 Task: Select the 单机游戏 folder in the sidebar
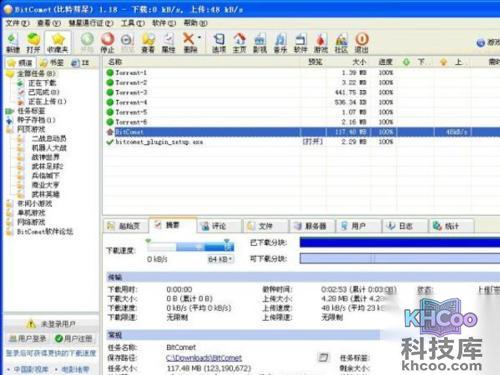[31, 213]
